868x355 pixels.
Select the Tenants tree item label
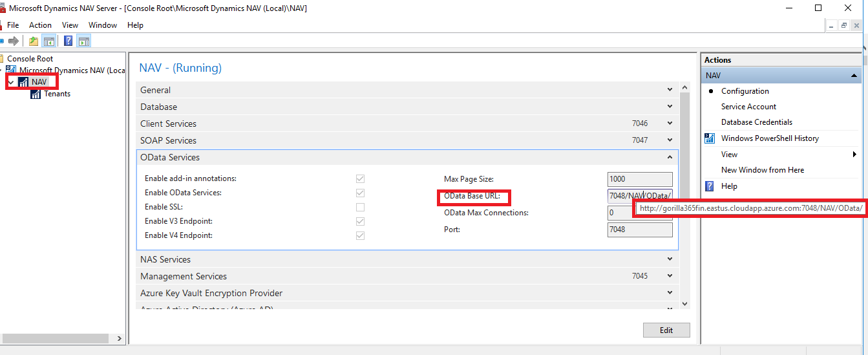pyautogui.click(x=57, y=94)
